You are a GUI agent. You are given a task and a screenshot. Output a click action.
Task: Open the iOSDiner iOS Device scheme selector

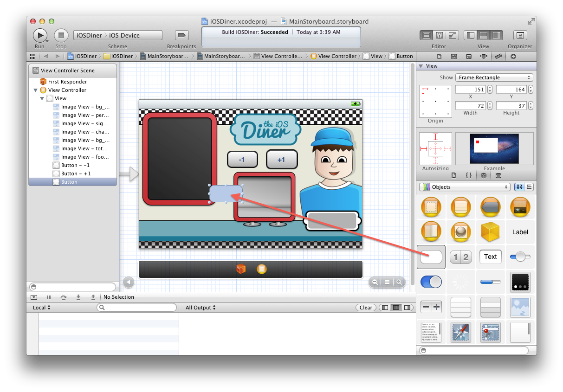(118, 35)
